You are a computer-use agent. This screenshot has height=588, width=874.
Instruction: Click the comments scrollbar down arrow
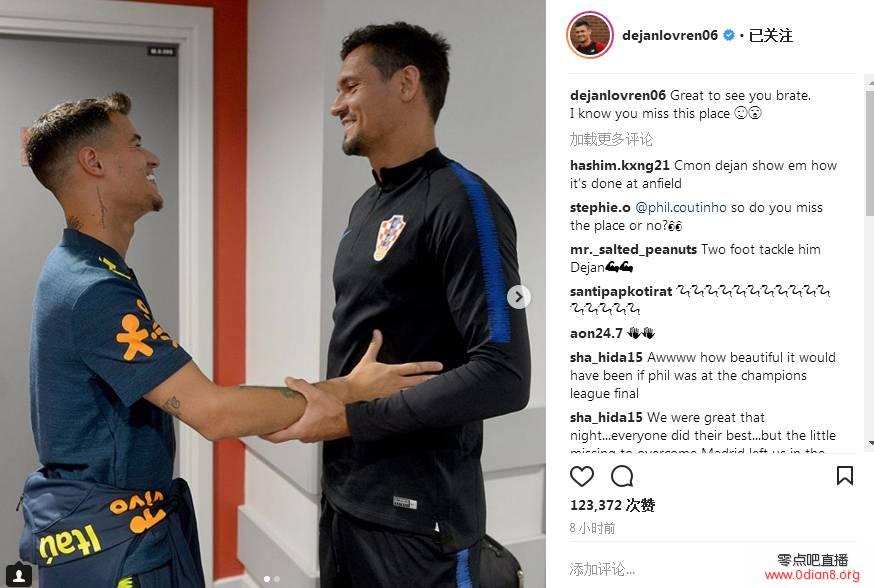click(870, 444)
